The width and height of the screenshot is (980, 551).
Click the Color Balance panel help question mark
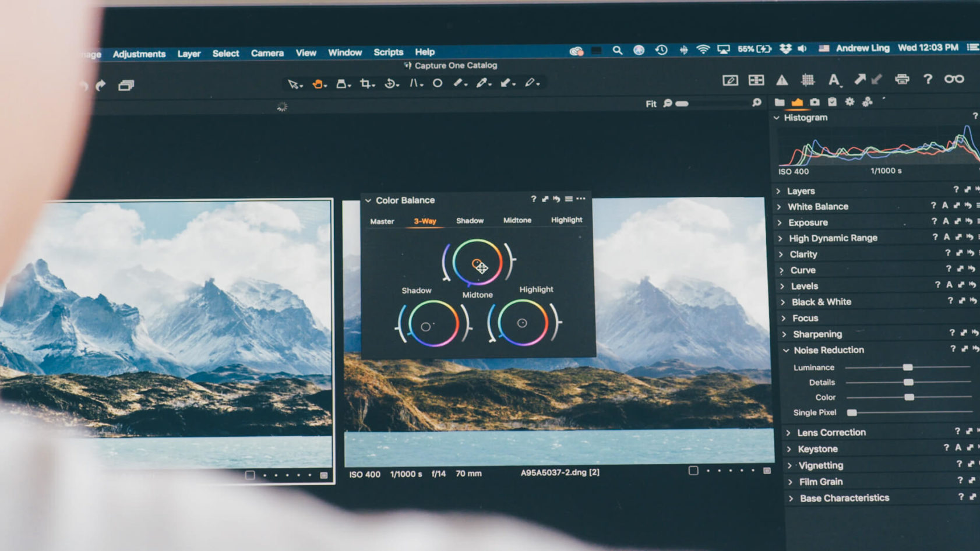click(x=533, y=199)
